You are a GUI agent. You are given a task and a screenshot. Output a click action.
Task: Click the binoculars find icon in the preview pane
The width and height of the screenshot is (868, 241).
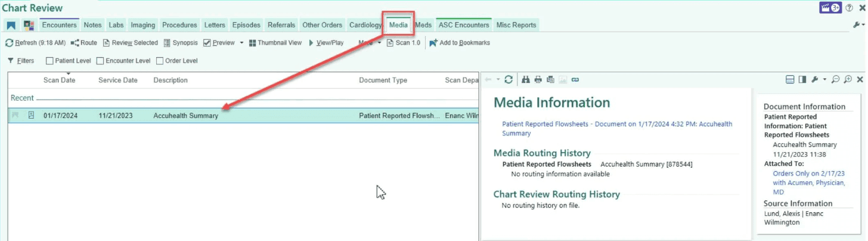526,79
